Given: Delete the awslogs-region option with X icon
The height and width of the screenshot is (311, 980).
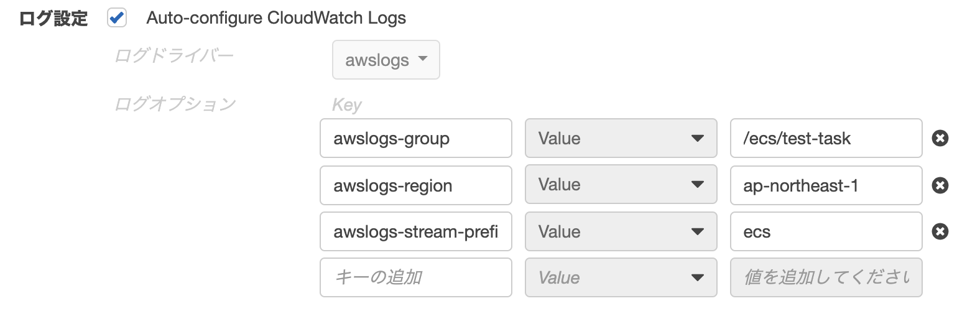Looking at the screenshot, I should [940, 185].
